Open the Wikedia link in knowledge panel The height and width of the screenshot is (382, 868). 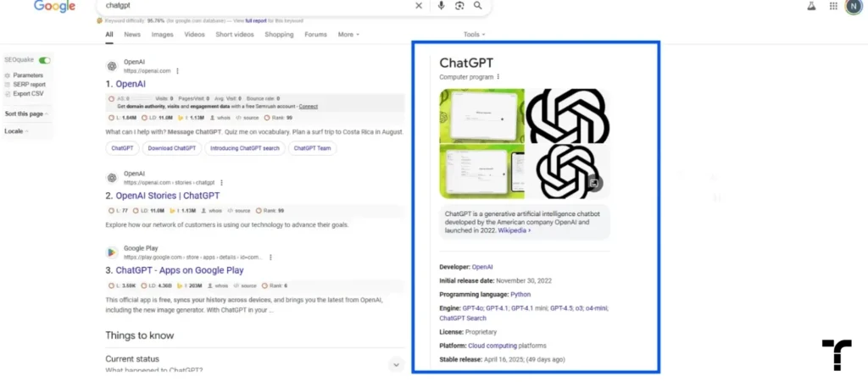click(x=515, y=230)
